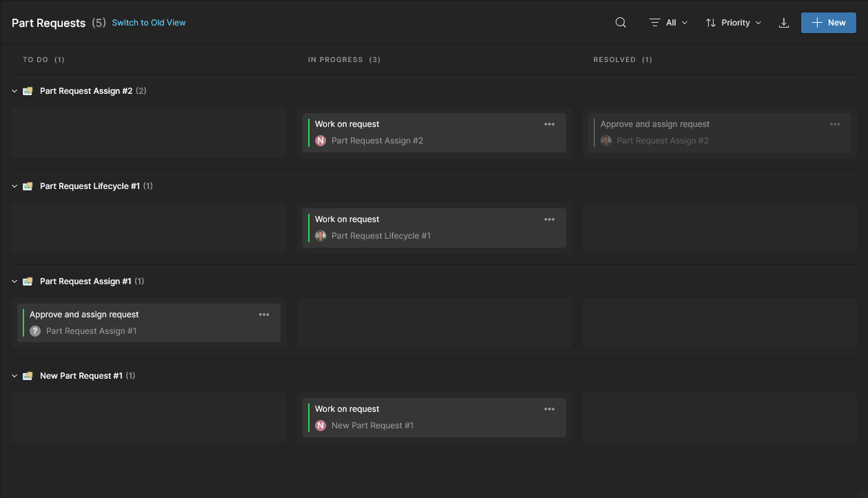
Task: Click unassigned question-mark avatar on Part Request Assign #1 card
Action: coord(35,331)
